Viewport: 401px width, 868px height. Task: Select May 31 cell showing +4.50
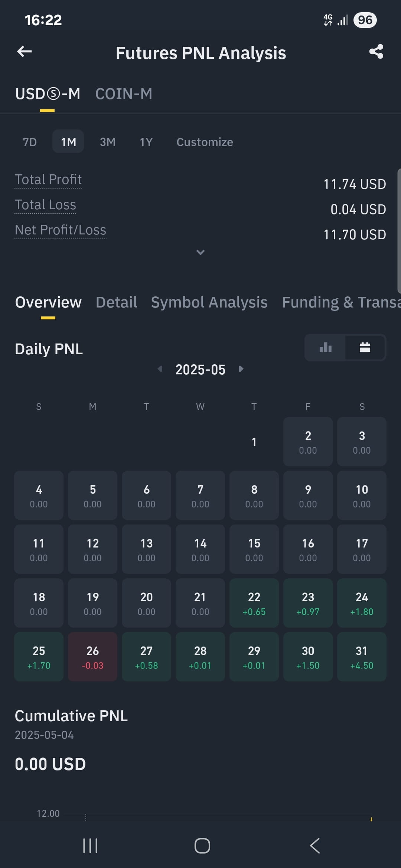point(362,657)
